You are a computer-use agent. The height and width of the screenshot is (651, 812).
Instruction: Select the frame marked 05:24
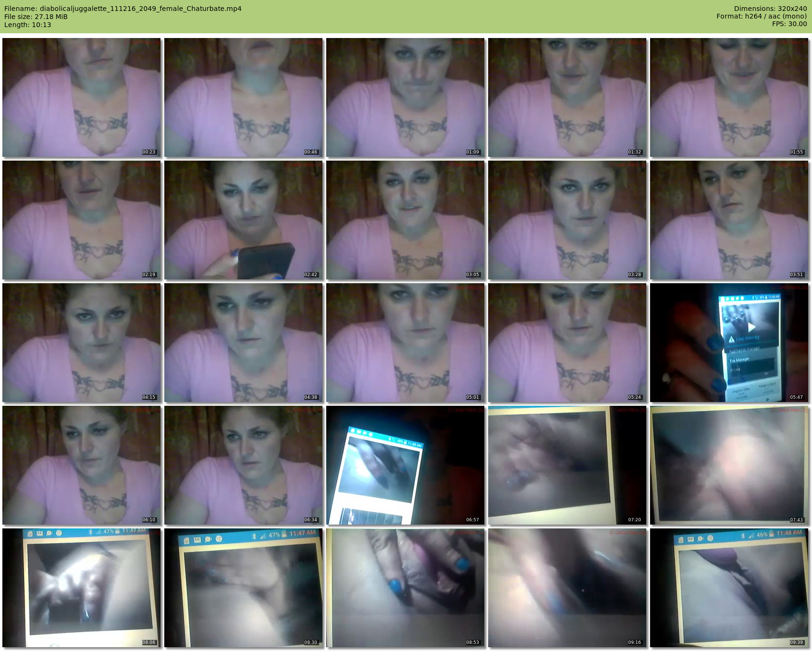(x=567, y=343)
